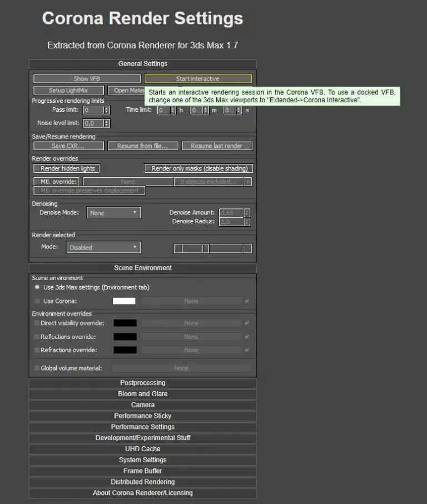
Task: Start interactive rendering session
Action: point(198,79)
